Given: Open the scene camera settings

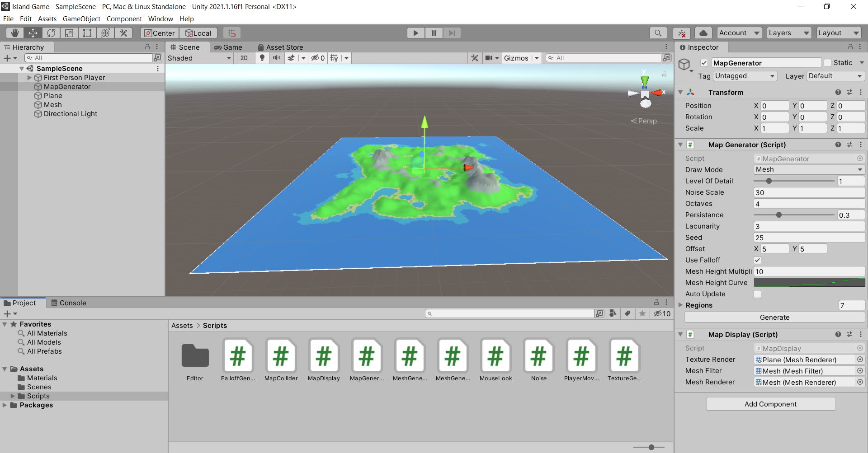Looking at the screenshot, I should click(x=489, y=58).
